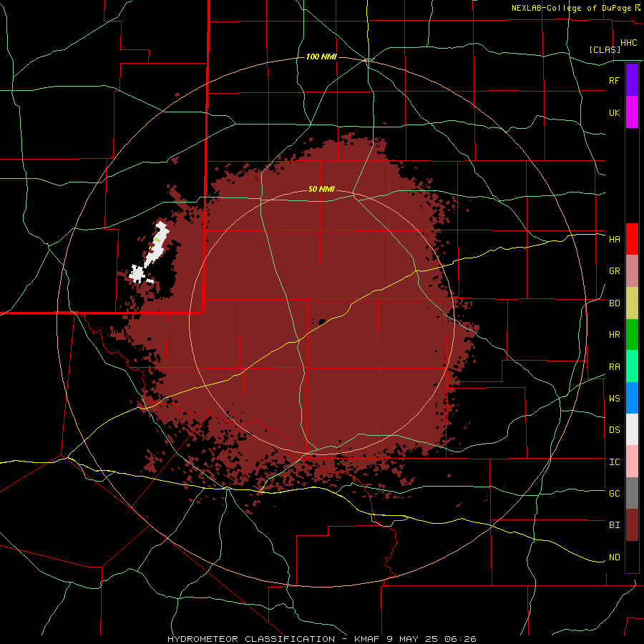Click the "HHC" product label
This screenshot has width=644, height=644.
(628, 43)
